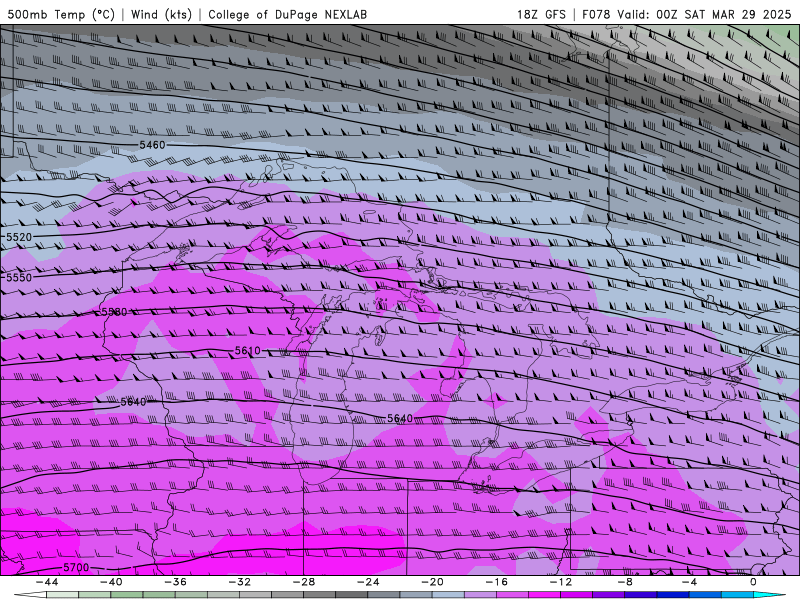
Task: Click "00Z SAT MAR 29 2025" valid time
Action: (x=723, y=14)
